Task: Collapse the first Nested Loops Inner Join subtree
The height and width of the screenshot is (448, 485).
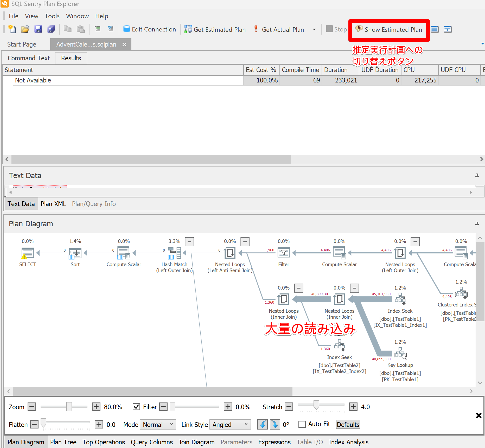Action: click(x=299, y=288)
